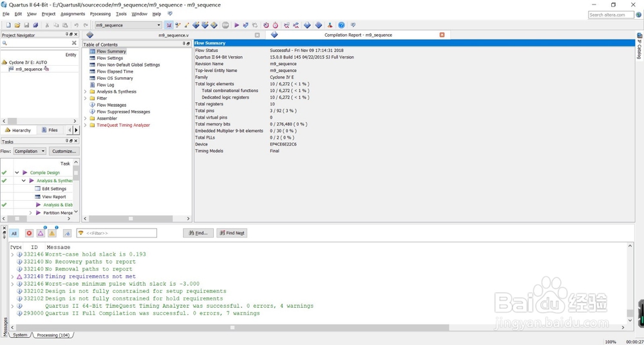Viewport: 644px width, 345px height.
Task: Open the Processing menu
Action: 100,14
